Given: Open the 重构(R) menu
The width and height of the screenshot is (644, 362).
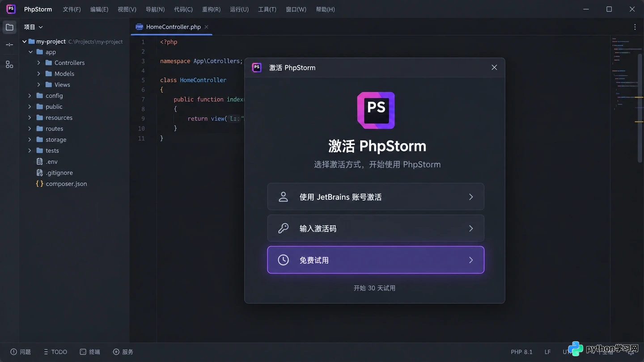Looking at the screenshot, I should click(211, 9).
